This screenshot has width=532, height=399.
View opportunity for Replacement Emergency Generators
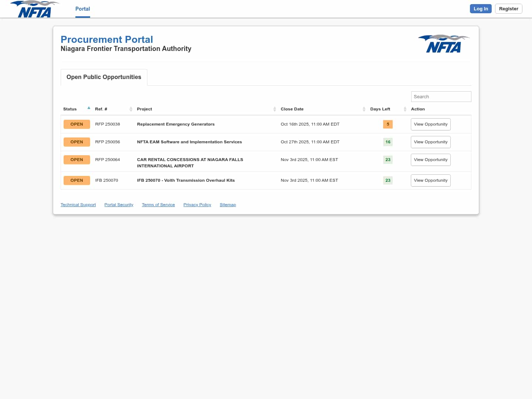[430, 125]
